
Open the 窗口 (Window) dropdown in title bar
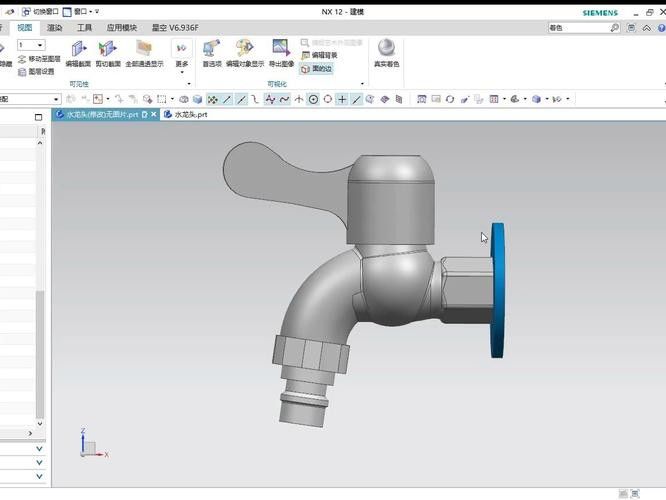tap(80, 11)
